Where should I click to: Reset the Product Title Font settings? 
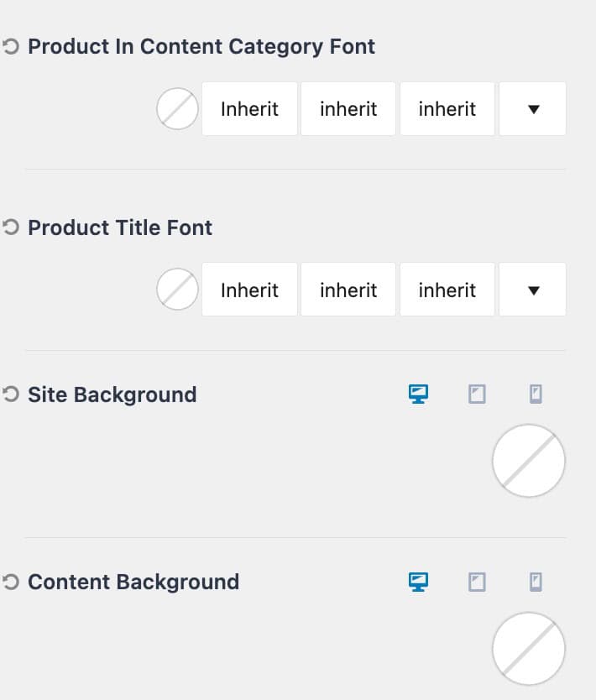point(11,227)
